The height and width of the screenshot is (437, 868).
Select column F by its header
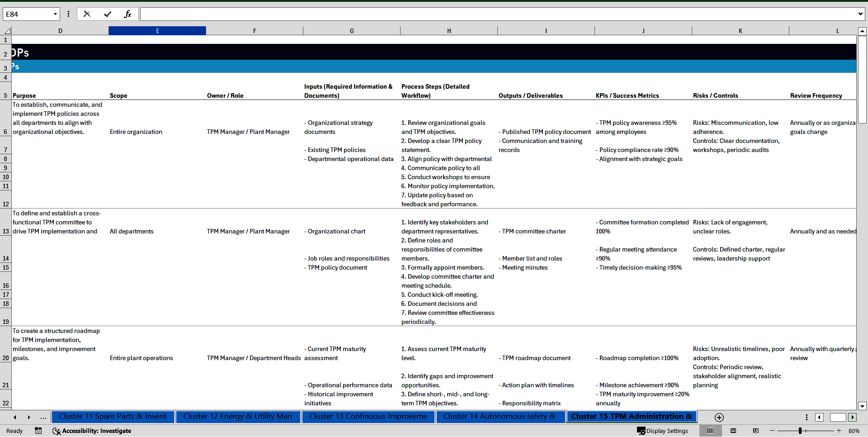(255, 30)
